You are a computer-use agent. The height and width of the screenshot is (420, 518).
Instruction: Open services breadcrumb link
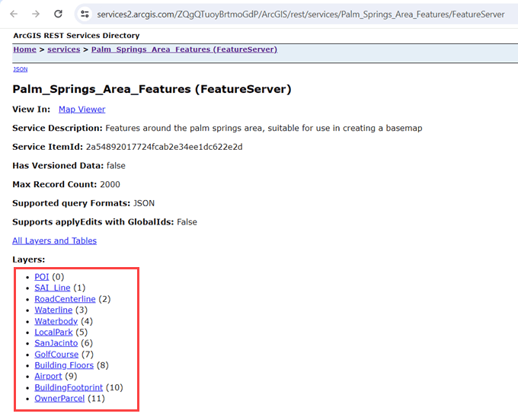[64, 49]
